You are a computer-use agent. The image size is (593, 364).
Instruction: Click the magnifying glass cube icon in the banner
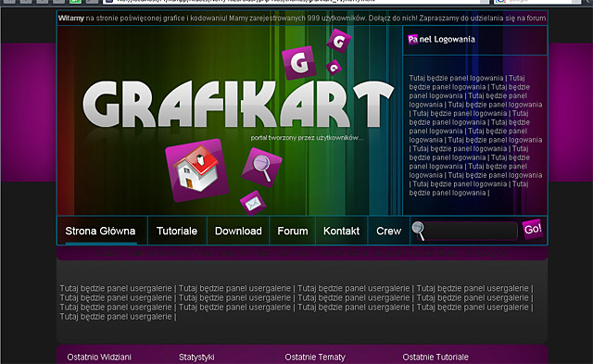(x=261, y=168)
